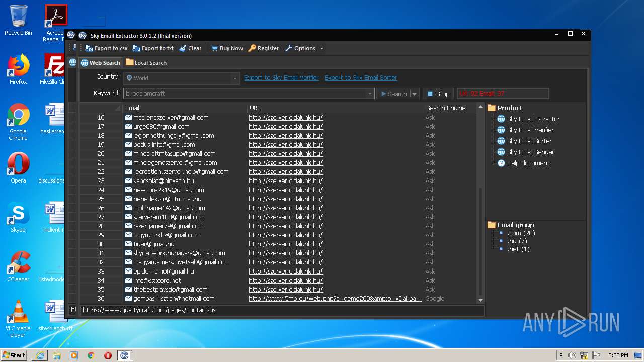Click the Export to csv toolbar icon

click(89, 48)
